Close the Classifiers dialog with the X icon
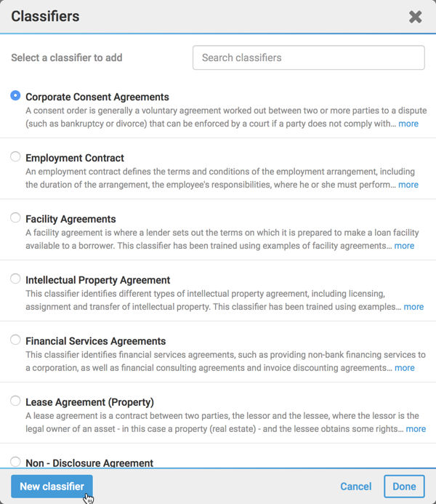This screenshot has height=504, width=436. (x=415, y=17)
